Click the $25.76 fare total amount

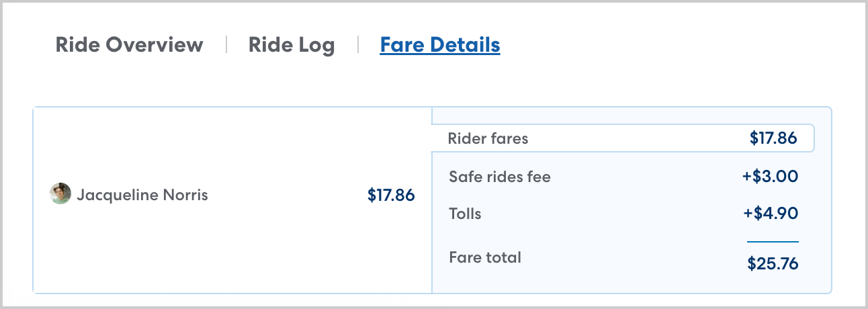[x=773, y=263]
